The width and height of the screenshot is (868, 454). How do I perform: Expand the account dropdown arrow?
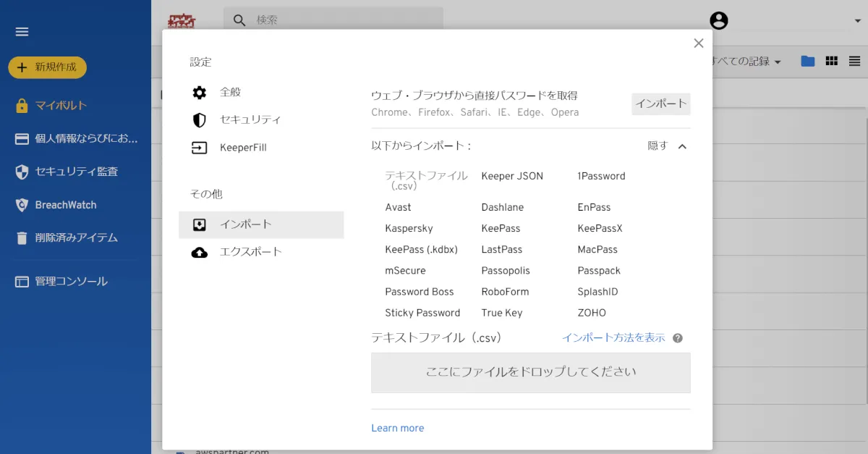pyautogui.click(x=857, y=21)
